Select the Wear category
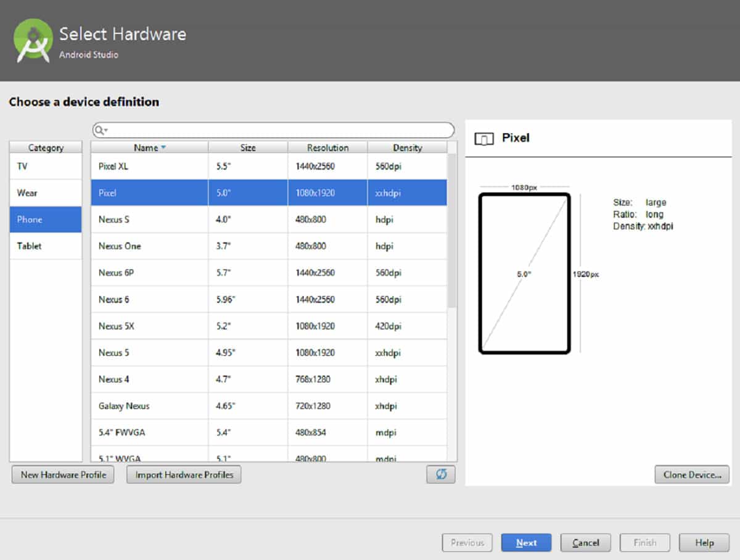Viewport: 740px width, 560px height. (46, 193)
